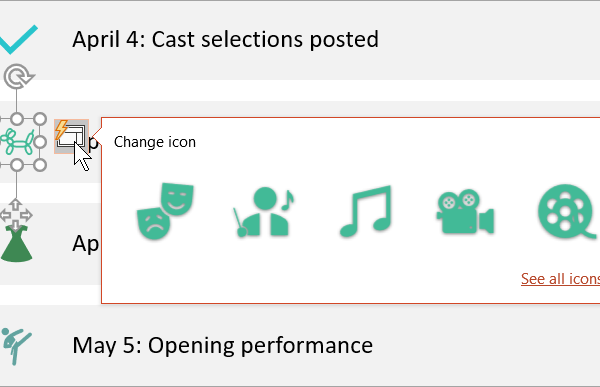Select the balloon dog icon
The height and width of the screenshot is (387, 600).
[17, 142]
